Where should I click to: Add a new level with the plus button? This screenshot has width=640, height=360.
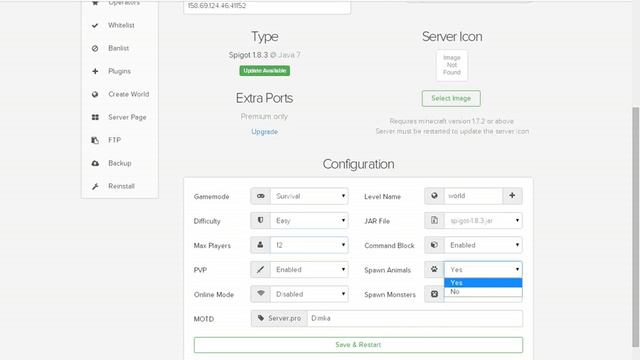pos(512,196)
